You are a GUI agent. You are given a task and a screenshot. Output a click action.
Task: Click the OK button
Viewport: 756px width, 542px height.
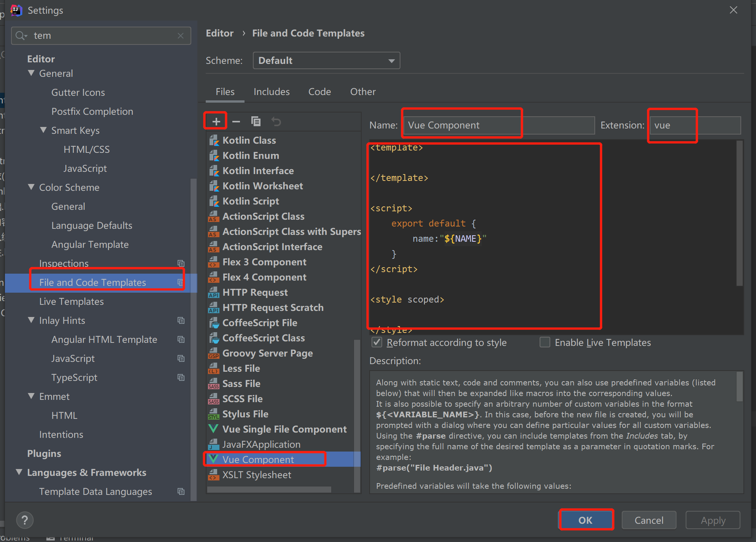coord(585,520)
